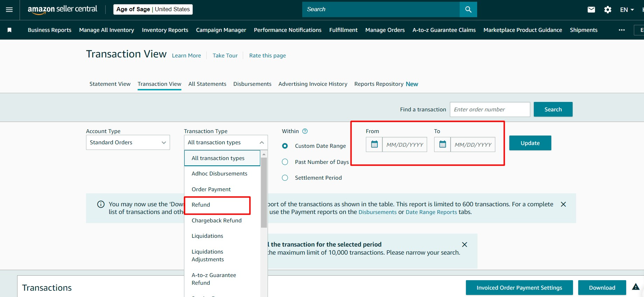This screenshot has width=644, height=297.
Task: Go to Manage Orders
Action: pos(385,30)
